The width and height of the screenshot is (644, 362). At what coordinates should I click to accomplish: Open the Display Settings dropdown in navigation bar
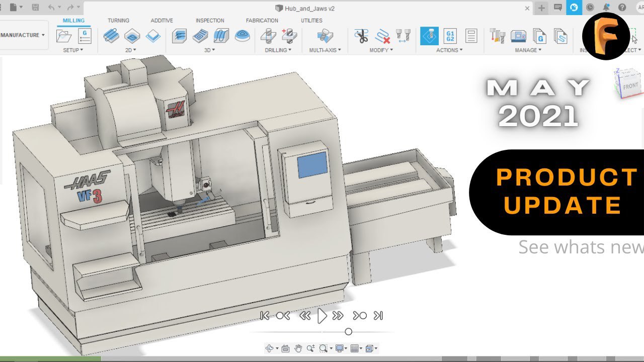coord(342,348)
